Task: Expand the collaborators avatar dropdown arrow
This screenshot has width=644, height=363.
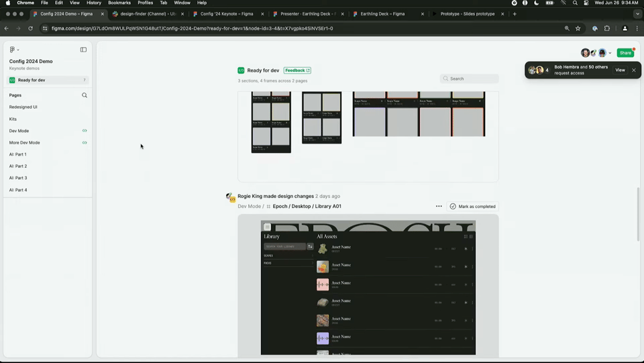Action: (x=610, y=53)
